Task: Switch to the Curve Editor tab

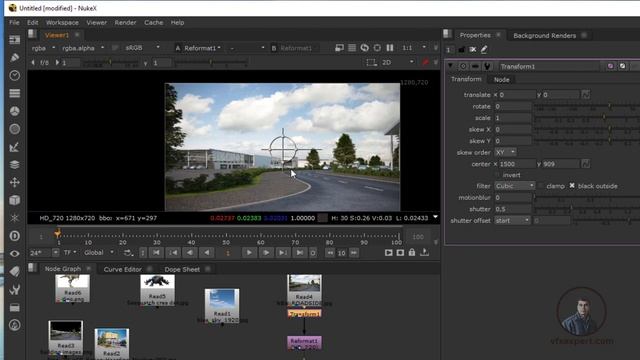Action: pyautogui.click(x=122, y=269)
